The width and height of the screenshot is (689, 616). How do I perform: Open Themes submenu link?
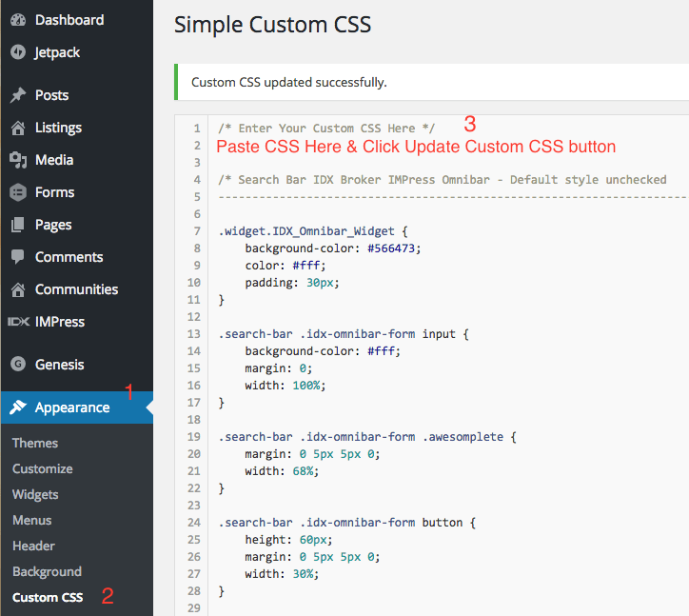(x=35, y=443)
